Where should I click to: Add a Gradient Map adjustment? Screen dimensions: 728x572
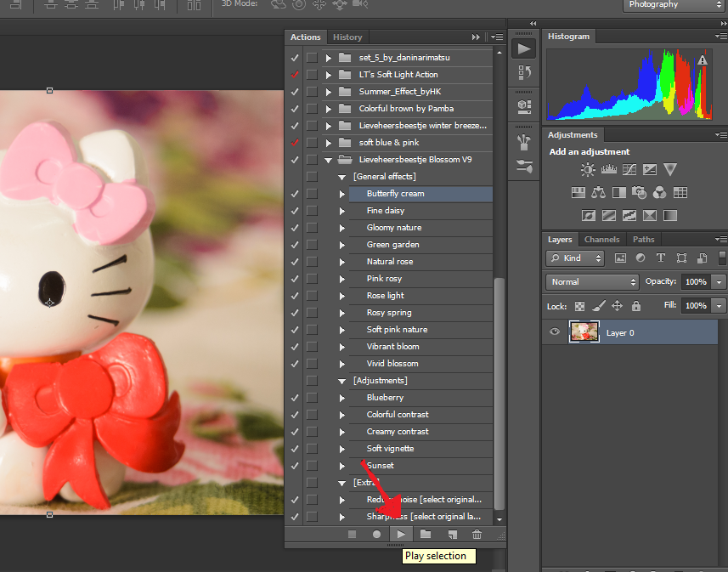pos(670,215)
